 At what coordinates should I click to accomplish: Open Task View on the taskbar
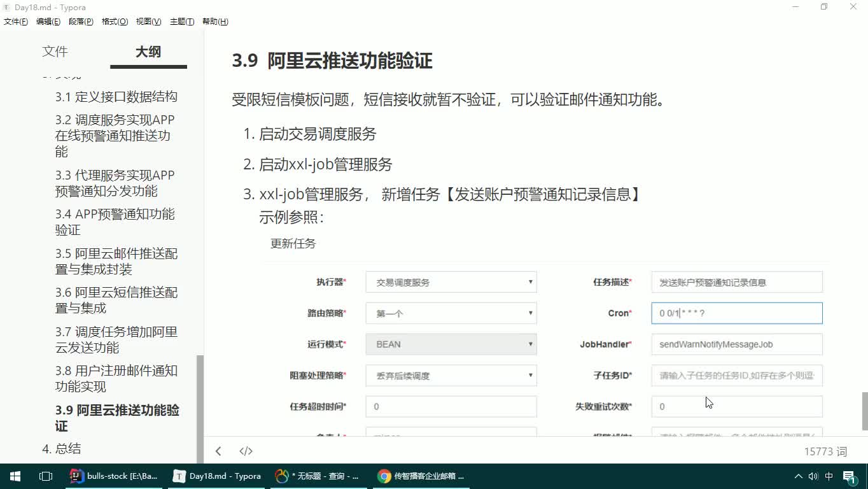click(x=46, y=476)
